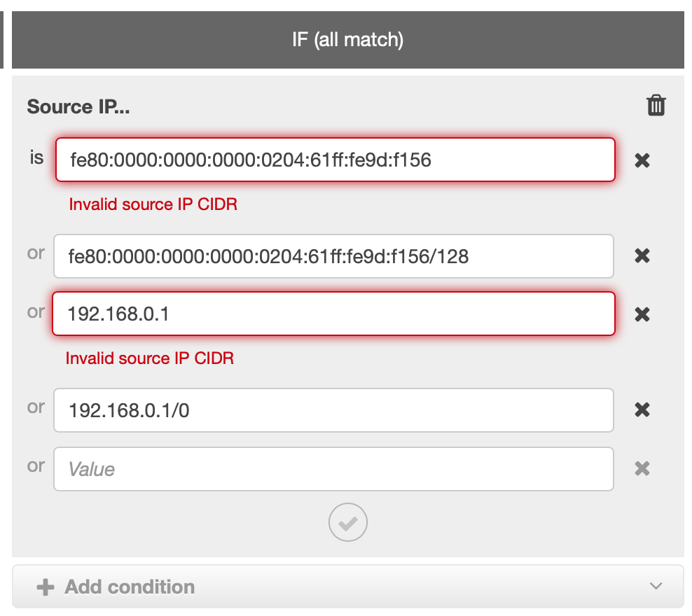Edit the 192.168.0.1/0 input field
692x616 pixels.
pyautogui.click(x=333, y=410)
